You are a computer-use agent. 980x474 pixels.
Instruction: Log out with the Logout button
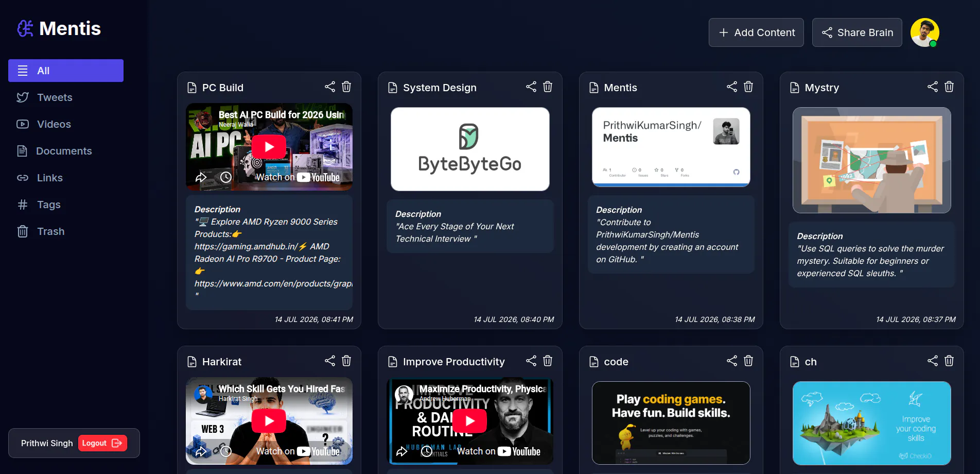point(102,443)
